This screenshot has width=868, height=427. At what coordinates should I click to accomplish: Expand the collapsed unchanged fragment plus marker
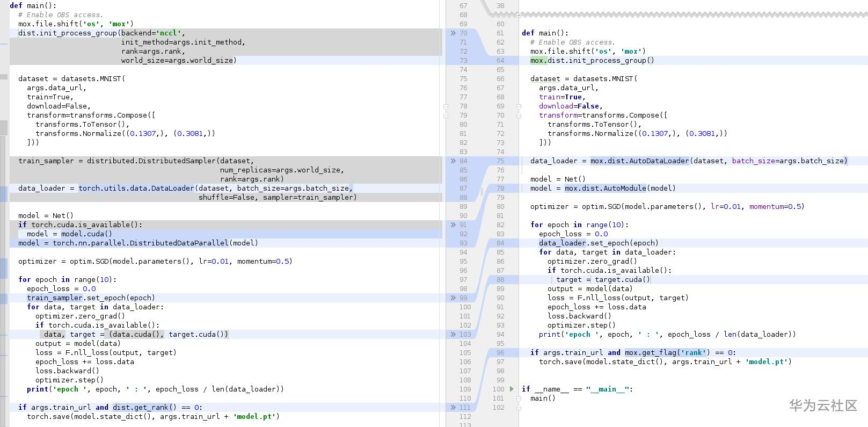tap(519, 15)
